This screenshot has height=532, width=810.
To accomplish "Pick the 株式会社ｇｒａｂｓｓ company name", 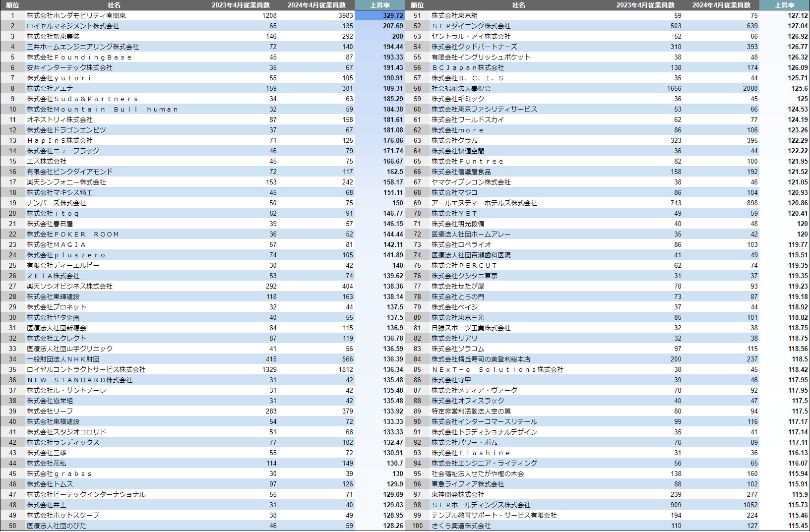I will [60, 473].
